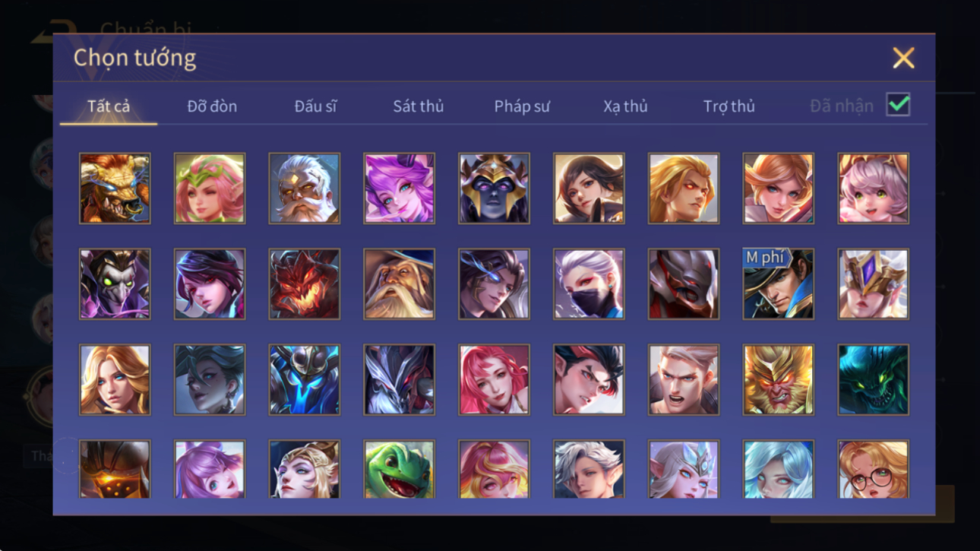Select the Monkey King golden hero portrait
This screenshot has width=980, height=551.
tap(778, 380)
